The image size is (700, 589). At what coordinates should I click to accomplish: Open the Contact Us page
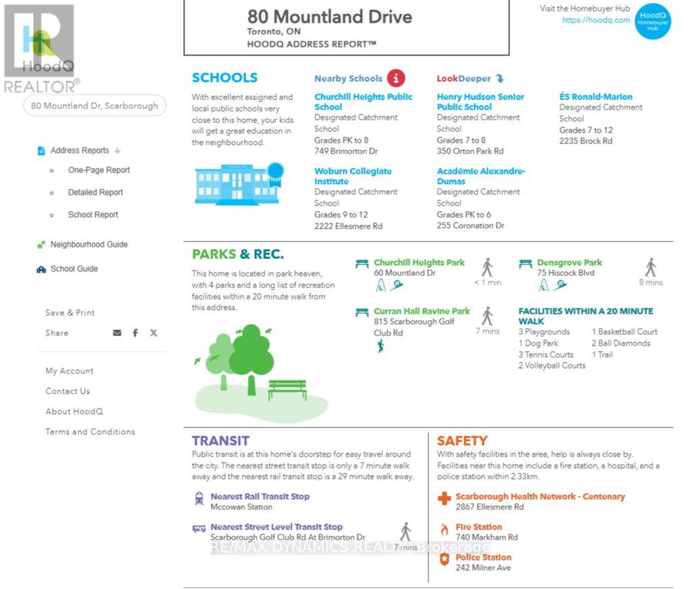(x=68, y=391)
